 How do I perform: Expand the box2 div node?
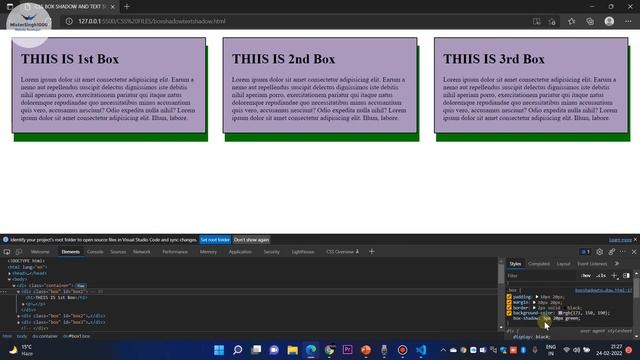coord(18,316)
